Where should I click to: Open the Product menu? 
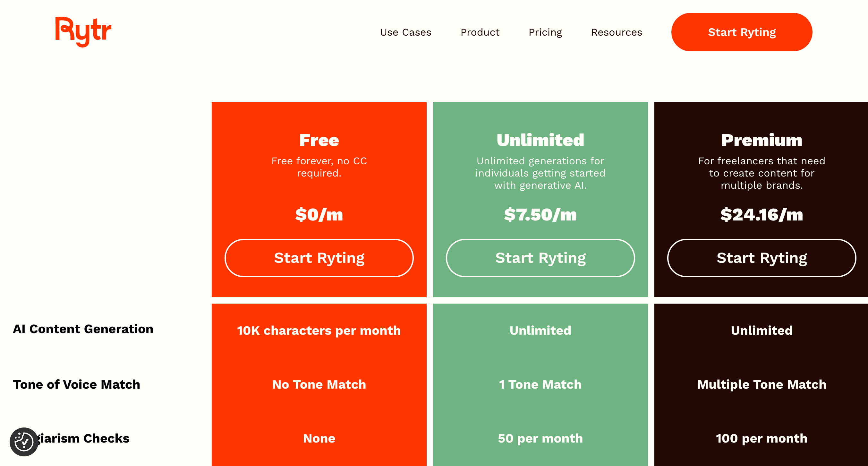(480, 32)
